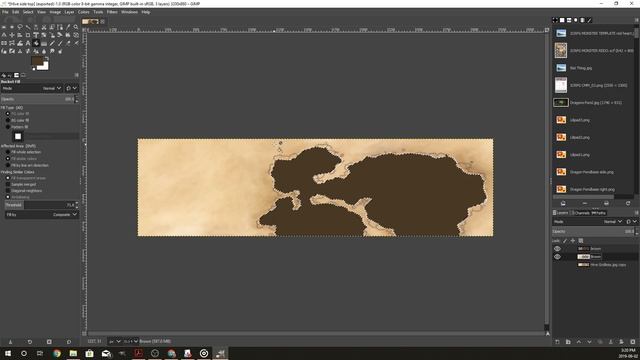This screenshot has height=360, width=640.
Task: Enable Diagonal neighbors checkbox
Action: click(x=8, y=191)
